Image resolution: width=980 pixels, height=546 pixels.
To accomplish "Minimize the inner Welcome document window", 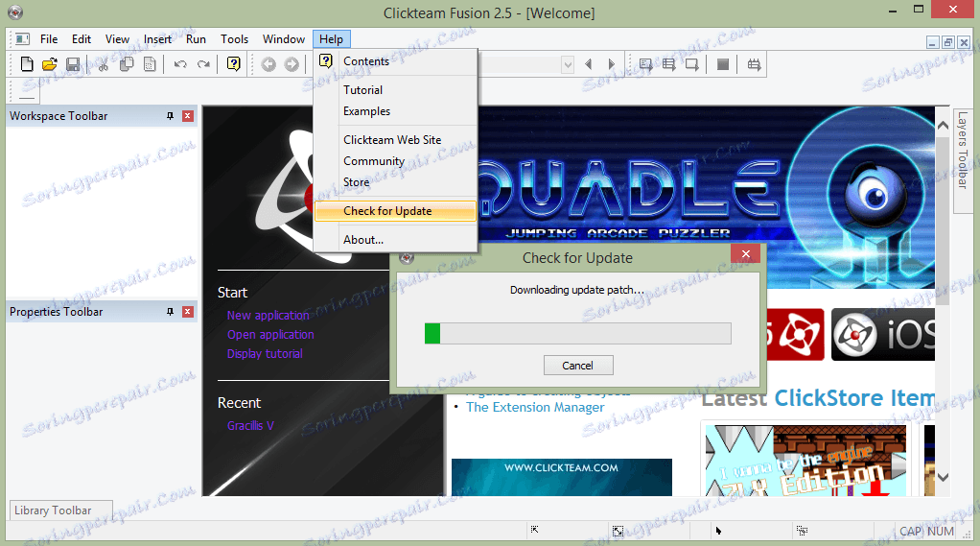I will [x=932, y=42].
